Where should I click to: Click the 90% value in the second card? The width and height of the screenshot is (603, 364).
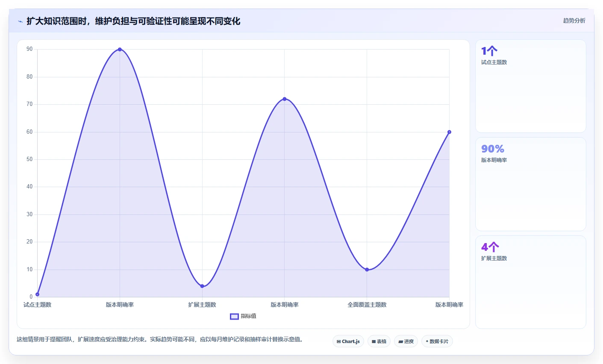click(493, 149)
